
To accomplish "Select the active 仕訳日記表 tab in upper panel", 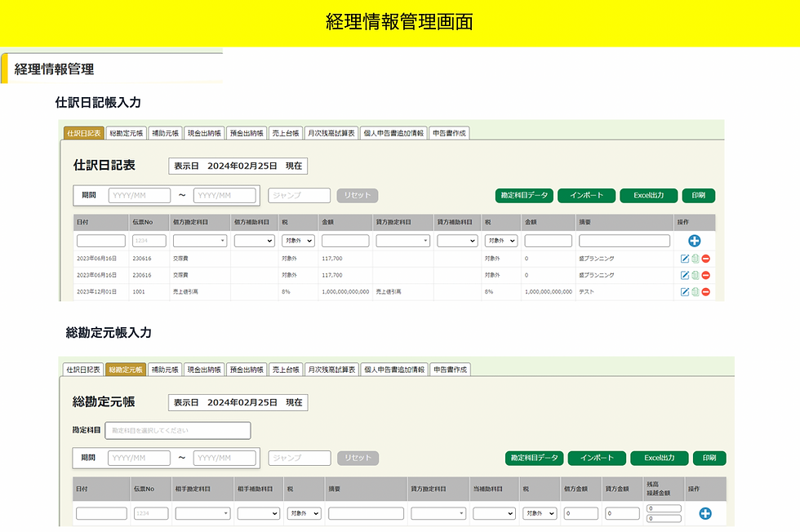I will coord(83,133).
